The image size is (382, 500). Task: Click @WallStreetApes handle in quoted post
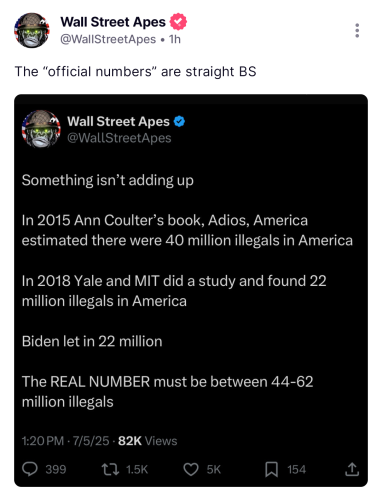(x=119, y=138)
